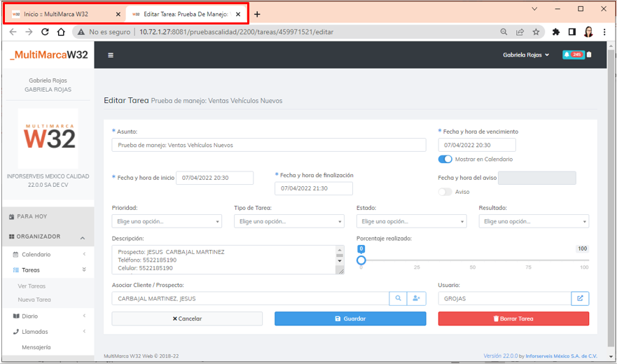Click the Cancelar button
This screenshot has height=364, width=617.
(187, 318)
